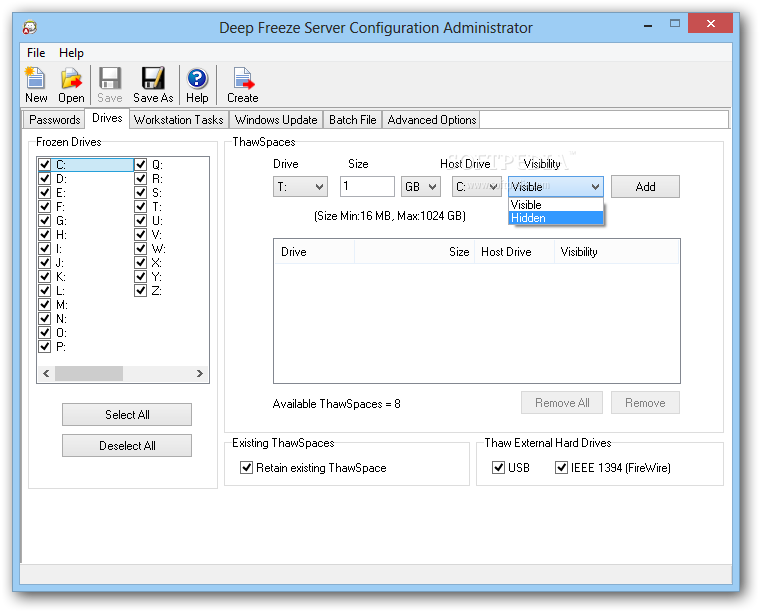Click the New configuration toolbar icon
The height and width of the screenshot is (612, 760).
(x=36, y=85)
